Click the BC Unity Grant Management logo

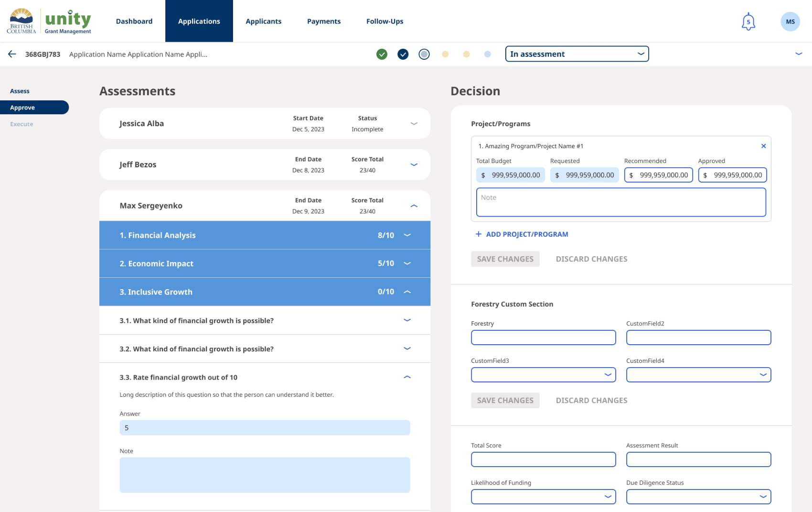[x=49, y=22]
